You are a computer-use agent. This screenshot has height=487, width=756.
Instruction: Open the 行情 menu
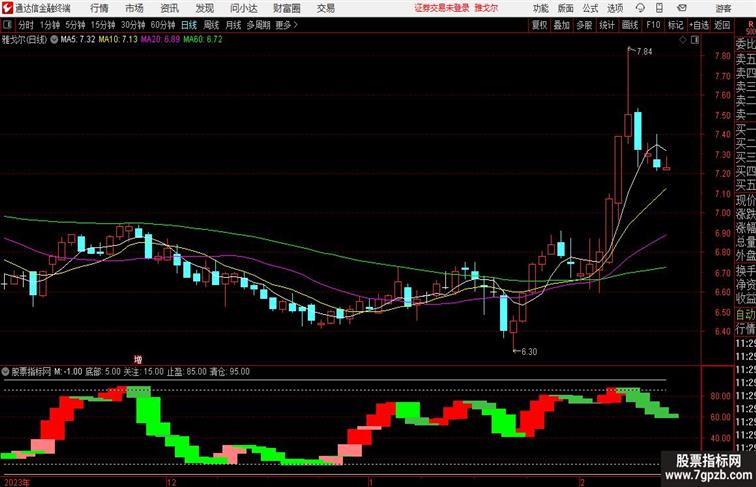99,8
